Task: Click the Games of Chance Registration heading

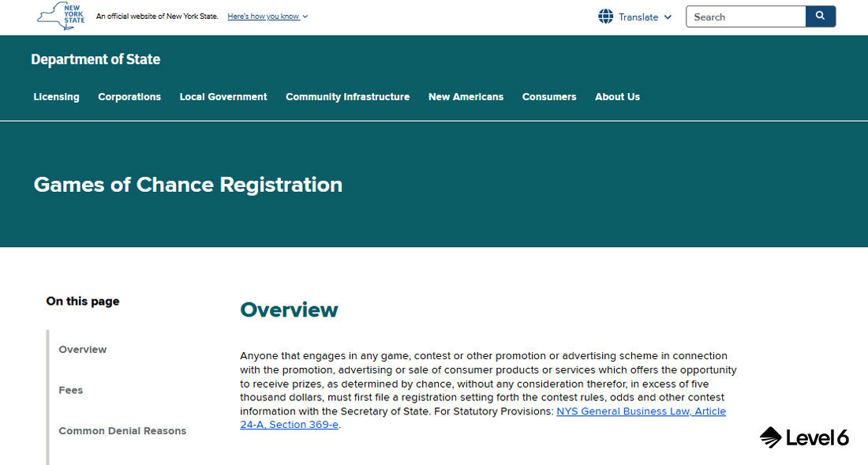Action: [x=188, y=185]
